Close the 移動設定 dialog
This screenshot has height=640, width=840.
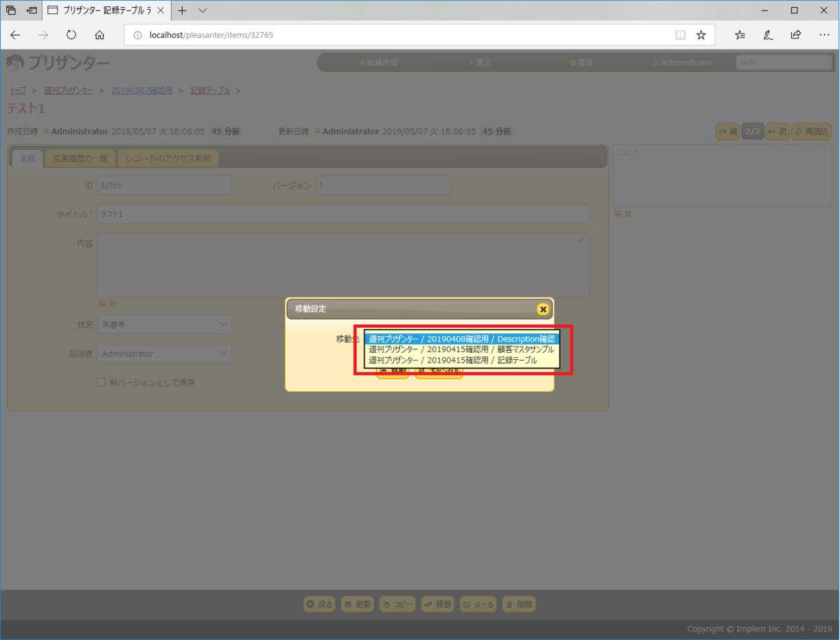click(542, 309)
